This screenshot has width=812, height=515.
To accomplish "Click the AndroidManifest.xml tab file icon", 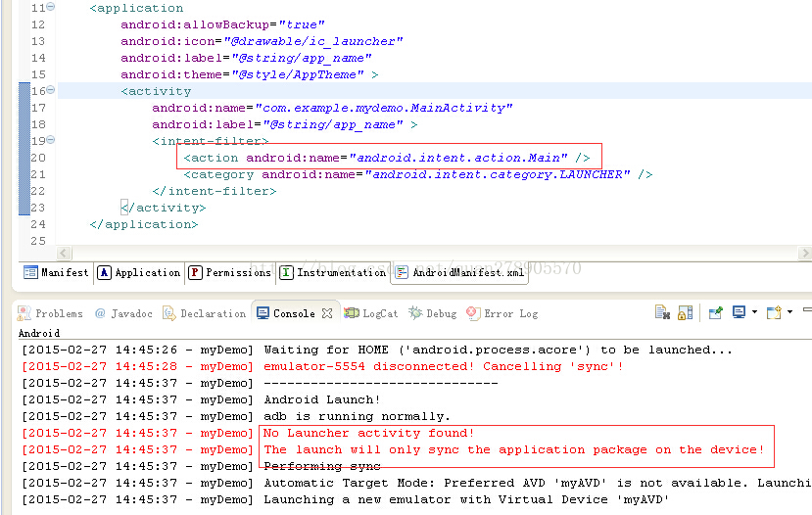I will pos(402,272).
